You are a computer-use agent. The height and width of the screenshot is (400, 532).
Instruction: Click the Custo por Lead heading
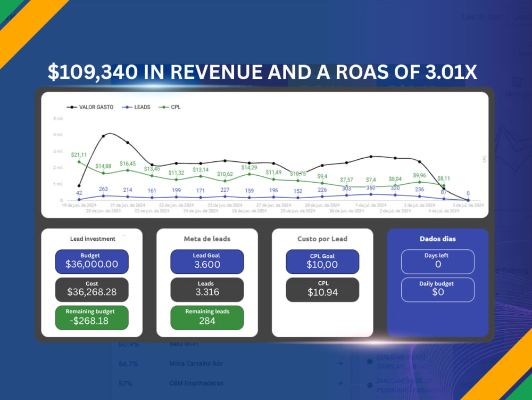click(x=322, y=239)
